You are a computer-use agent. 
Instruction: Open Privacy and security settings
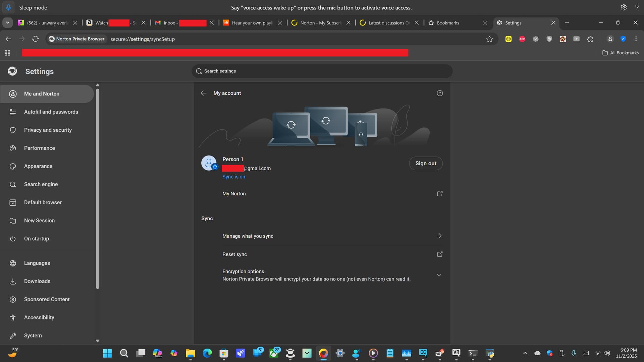coord(48,130)
